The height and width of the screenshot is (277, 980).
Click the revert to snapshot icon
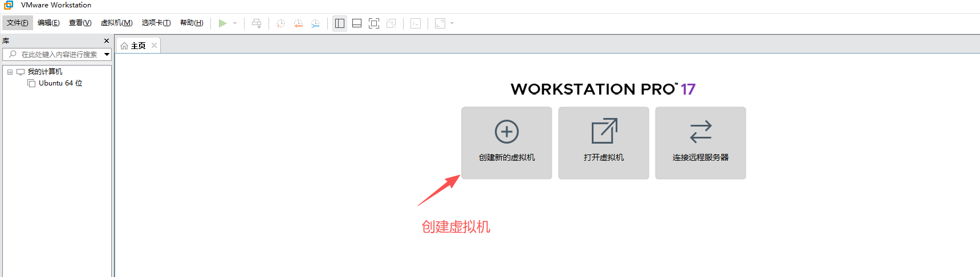(298, 23)
